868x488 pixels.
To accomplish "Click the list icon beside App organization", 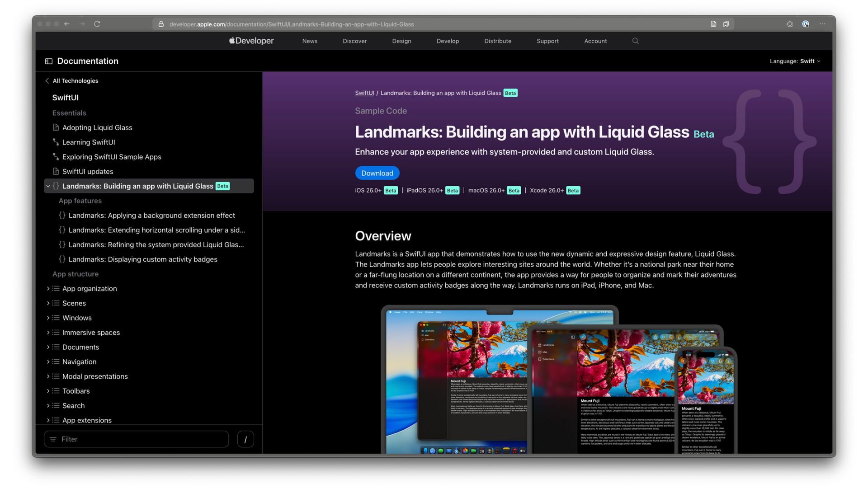I will pos(56,288).
